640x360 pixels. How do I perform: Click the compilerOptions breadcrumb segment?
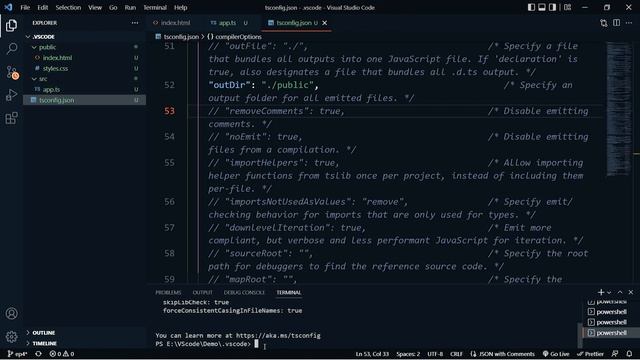[x=238, y=37]
